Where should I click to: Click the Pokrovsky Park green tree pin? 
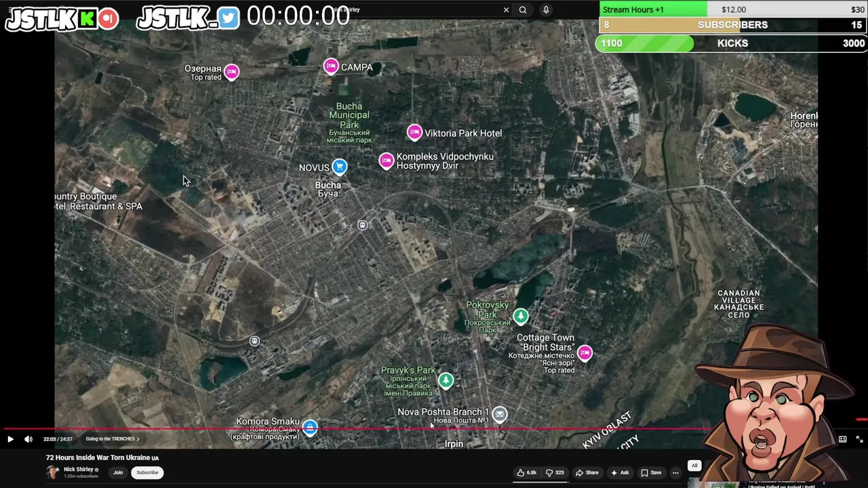pos(521,316)
